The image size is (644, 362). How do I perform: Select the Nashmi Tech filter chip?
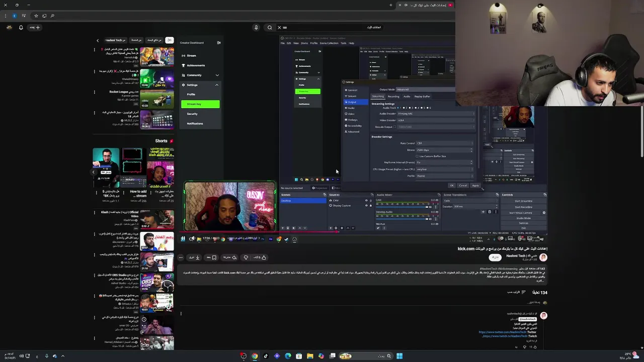[x=116, y=40]
